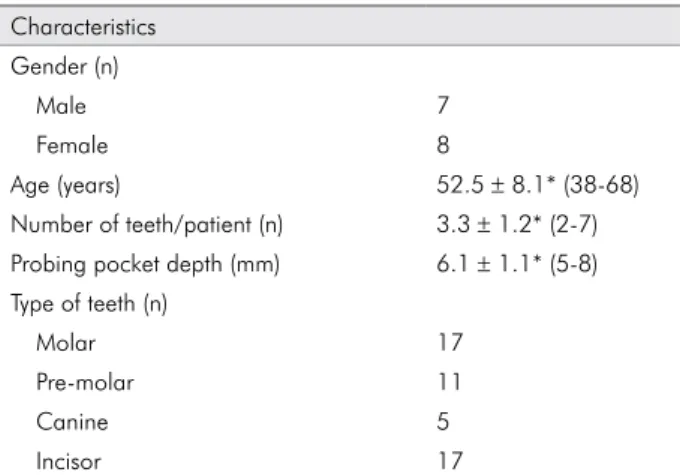Select the Gender (n) row label
The height and width of the screenshot is (475, 680).
pos(65,67)
